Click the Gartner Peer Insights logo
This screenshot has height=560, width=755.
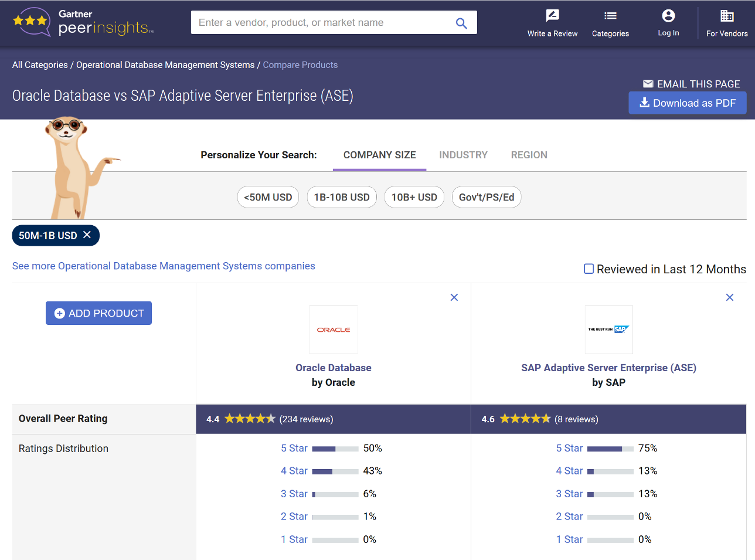coord(83,22)
